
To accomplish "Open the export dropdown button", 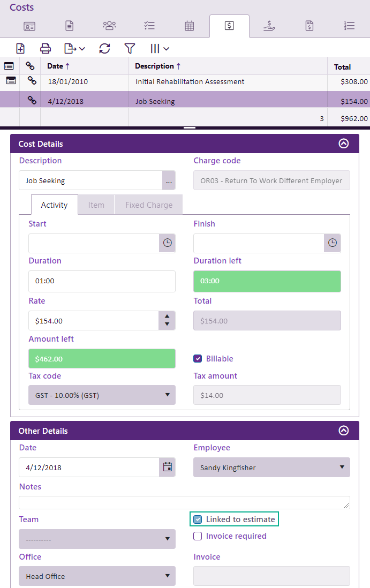I will pyautogui.click(x=74, y=48).
